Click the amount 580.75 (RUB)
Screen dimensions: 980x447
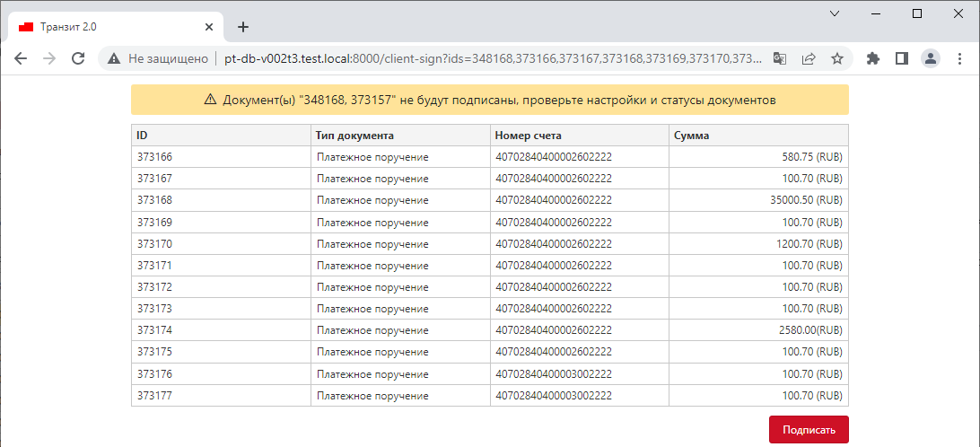[x=812, y=158]
